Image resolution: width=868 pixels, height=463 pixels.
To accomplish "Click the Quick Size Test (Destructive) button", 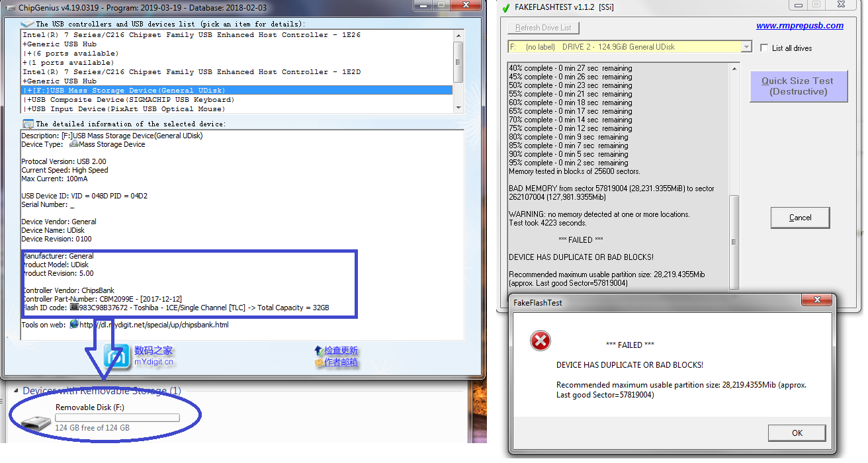I will pyautogui.click(x=799, y=86).
